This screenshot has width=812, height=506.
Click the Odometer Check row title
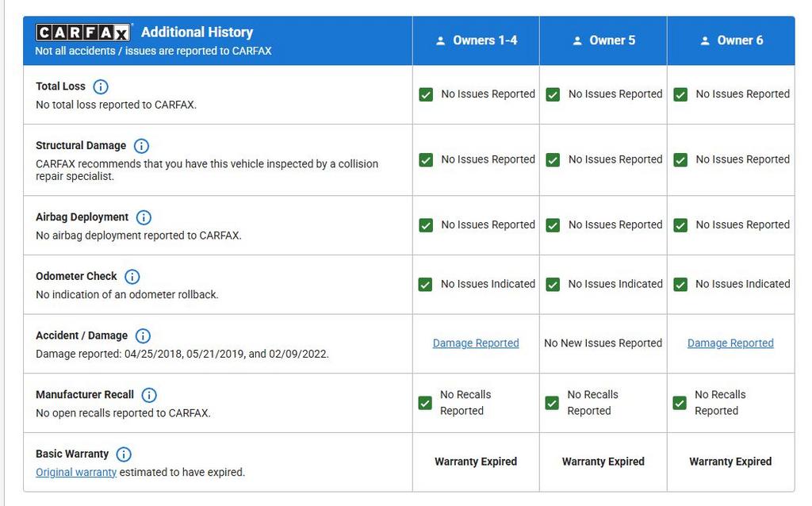click(x=76, y=276)
